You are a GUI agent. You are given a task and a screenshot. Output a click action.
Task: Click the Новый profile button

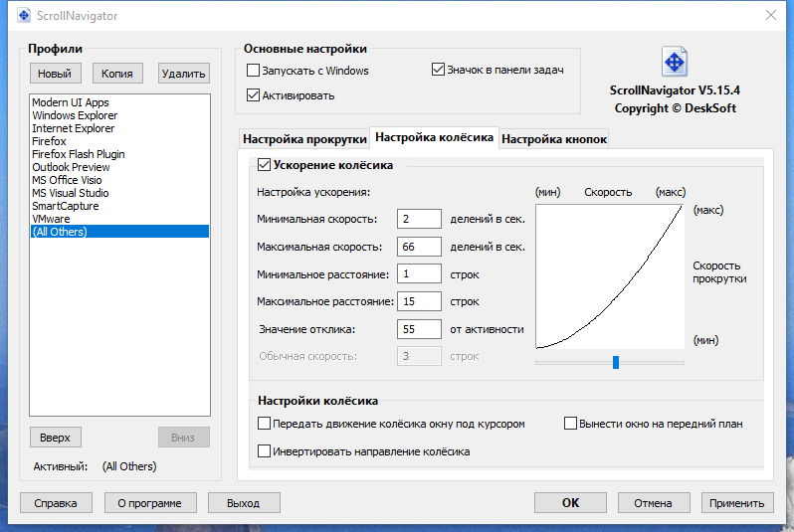tap(55, 74)
